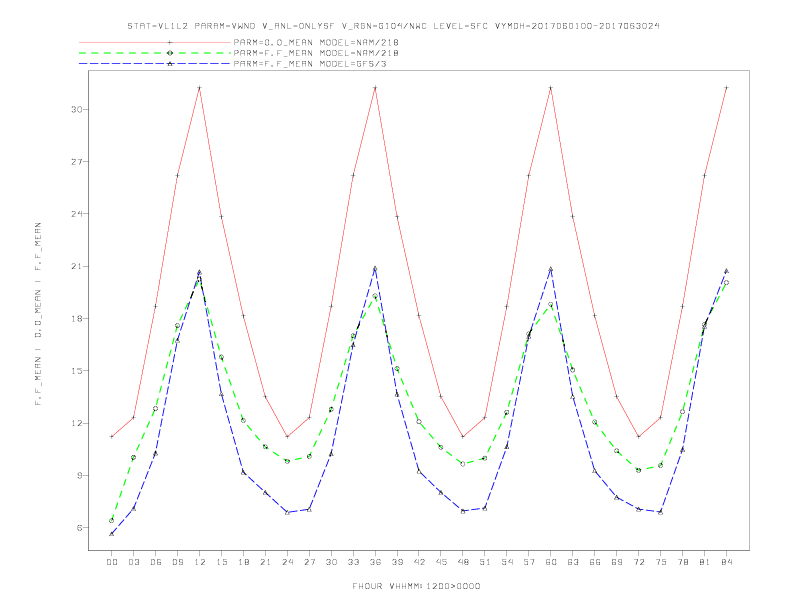Click x-axis tick label 30
This screenshot has width=792, height=612.
[x=331, y=562]
